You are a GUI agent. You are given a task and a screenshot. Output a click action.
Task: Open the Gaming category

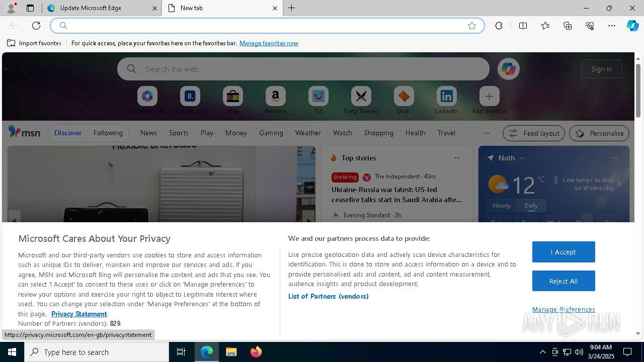(x=271, y=133)
